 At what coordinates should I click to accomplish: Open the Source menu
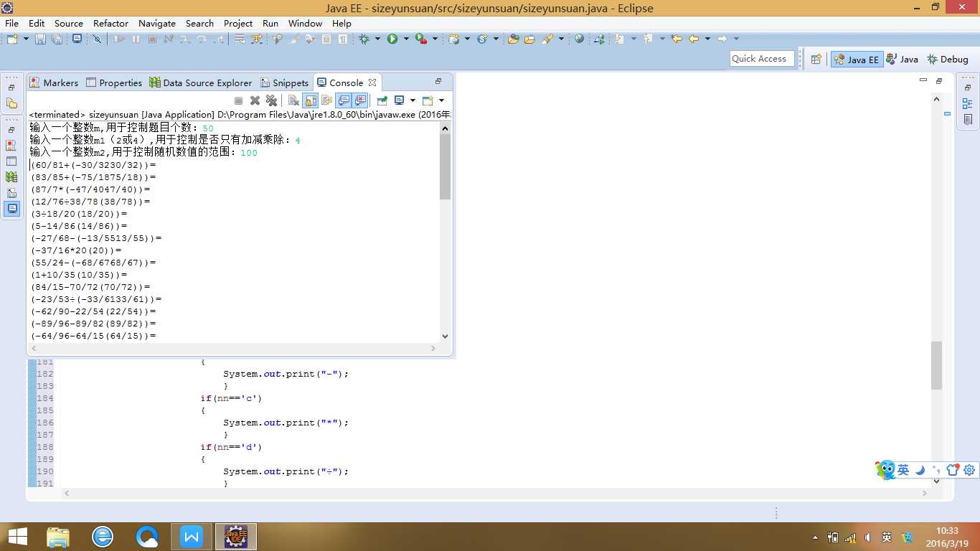[x=69, y=23]
